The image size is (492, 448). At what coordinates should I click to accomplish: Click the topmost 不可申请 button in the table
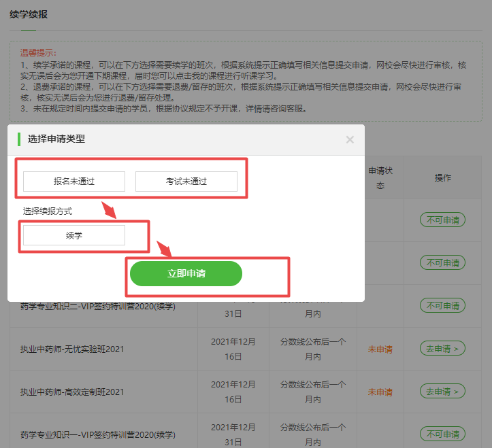[442, 220]
